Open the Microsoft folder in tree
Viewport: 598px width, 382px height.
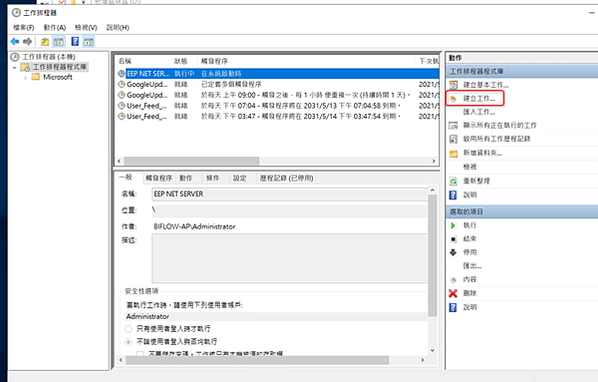pos(58,77)
